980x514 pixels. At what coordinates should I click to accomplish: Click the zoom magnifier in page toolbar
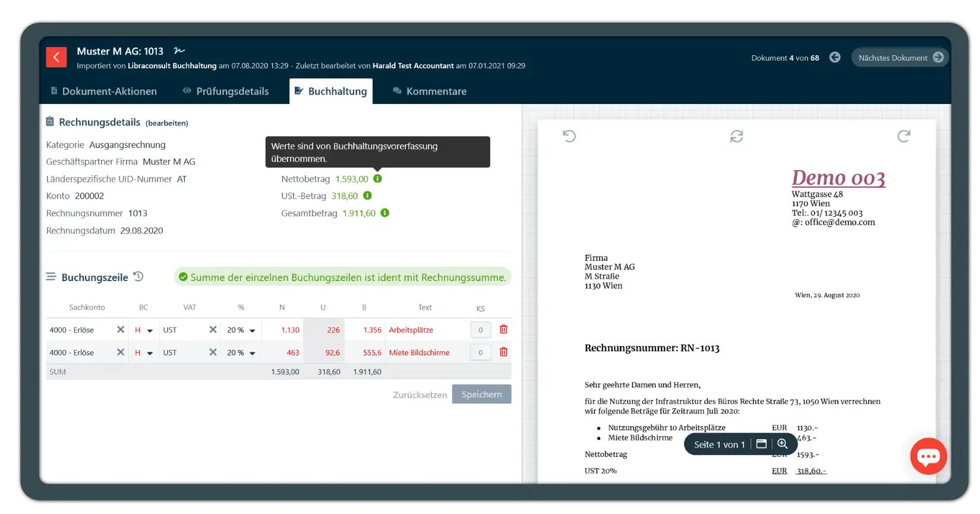782,444
